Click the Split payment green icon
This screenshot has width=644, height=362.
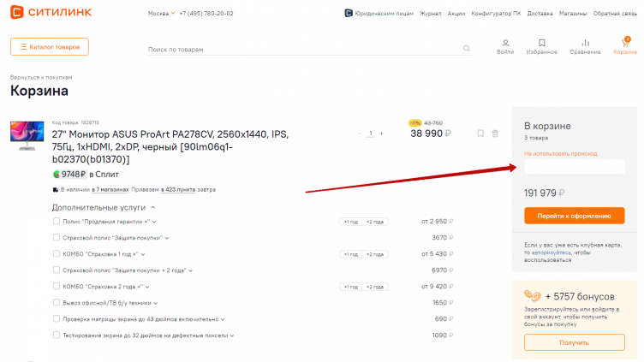pos(57,175)
